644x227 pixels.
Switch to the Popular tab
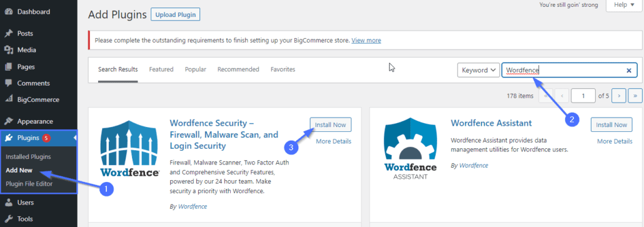tap(196, 69)
